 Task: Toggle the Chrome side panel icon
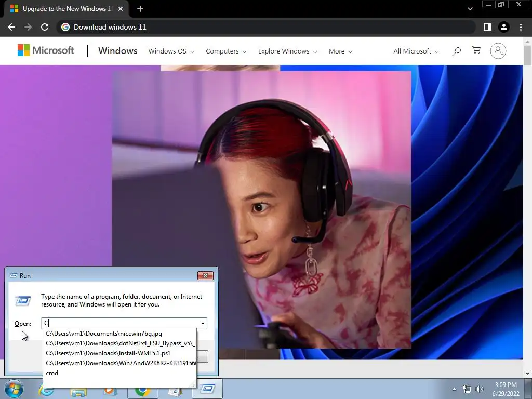point(487,27)
